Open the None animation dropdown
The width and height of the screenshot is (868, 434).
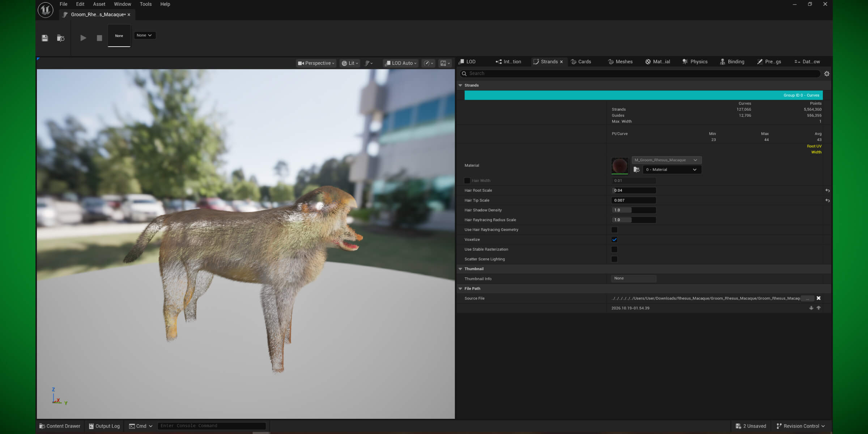144,35
